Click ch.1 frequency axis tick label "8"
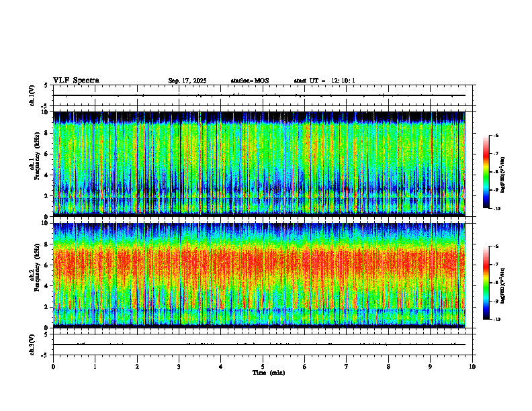Image resolution: width=532 pixels, height=411 pixels. [47, 133]
